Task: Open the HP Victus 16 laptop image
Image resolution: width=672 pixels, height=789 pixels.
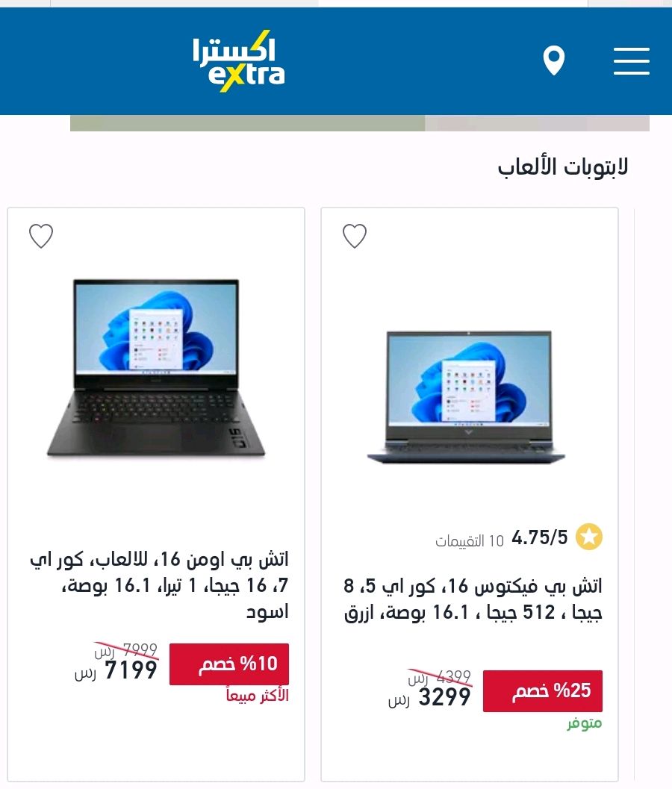Action: pyautogui.click(x=467, y=396)
